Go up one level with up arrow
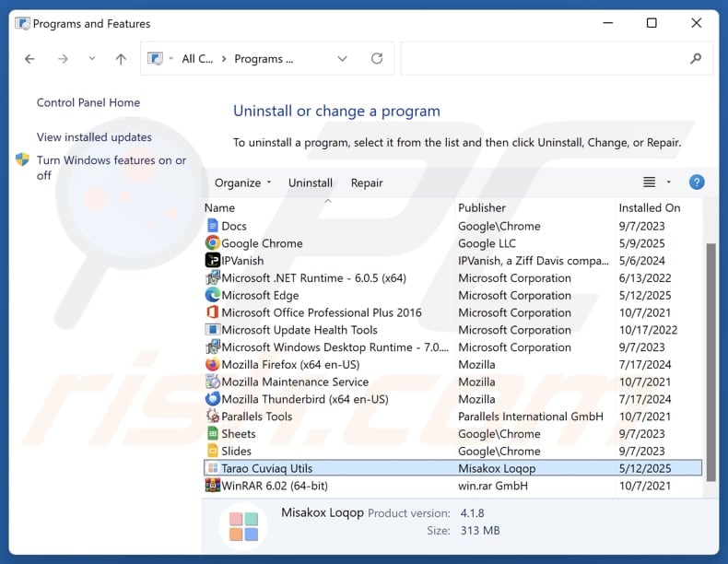 [121, 59]
